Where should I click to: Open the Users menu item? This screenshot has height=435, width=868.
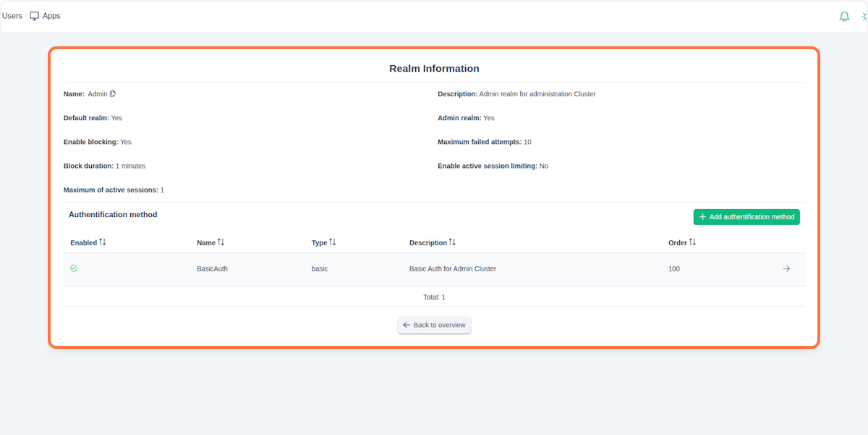tap(12, 16)
